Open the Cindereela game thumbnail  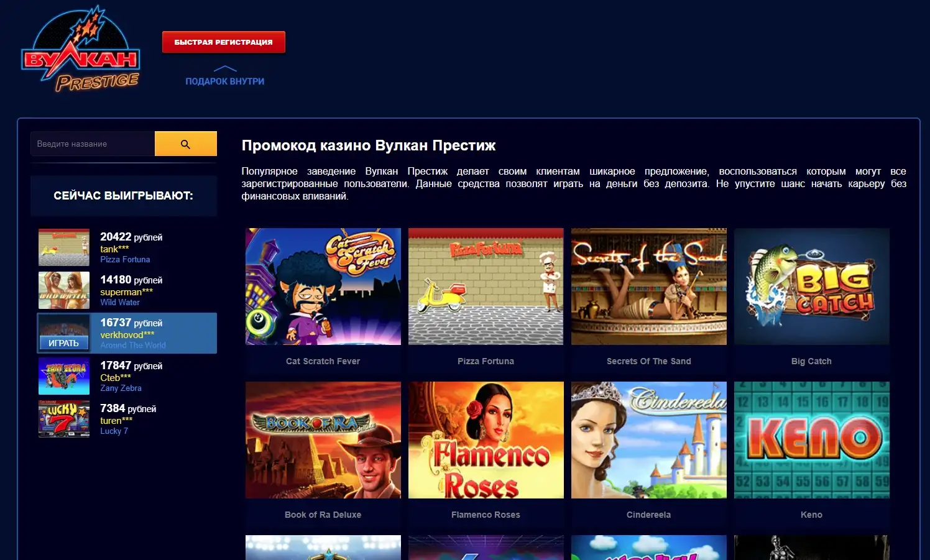[x=648, y=440]
